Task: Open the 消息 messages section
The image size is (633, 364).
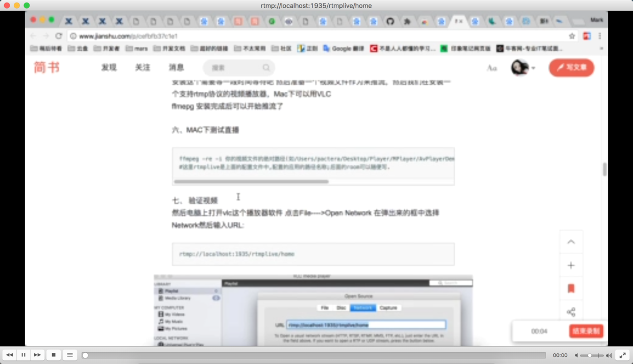Action: click(176, 67)
